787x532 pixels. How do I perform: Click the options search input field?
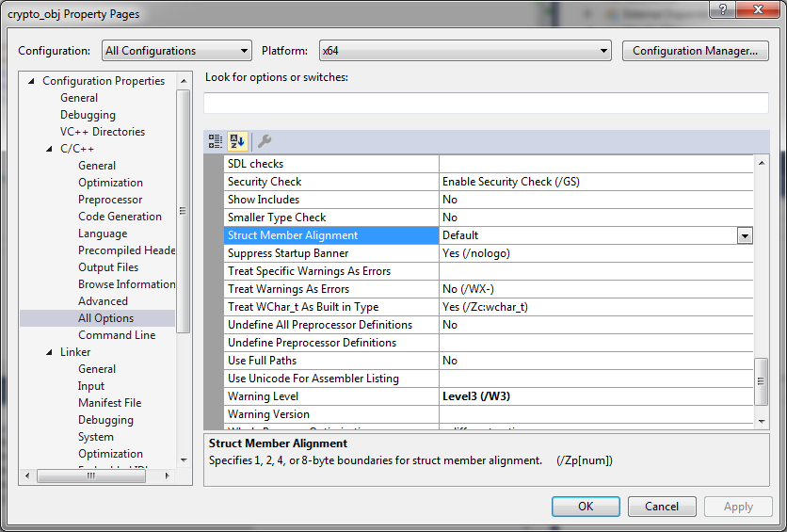click(x=486, y=103)
